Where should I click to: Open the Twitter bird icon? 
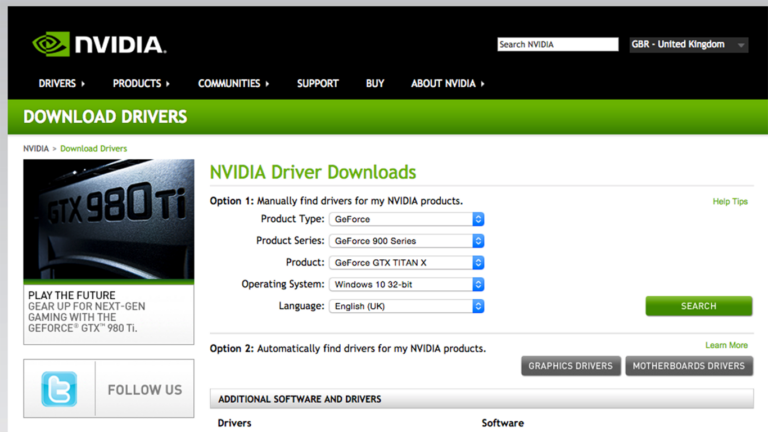(59, 389)
